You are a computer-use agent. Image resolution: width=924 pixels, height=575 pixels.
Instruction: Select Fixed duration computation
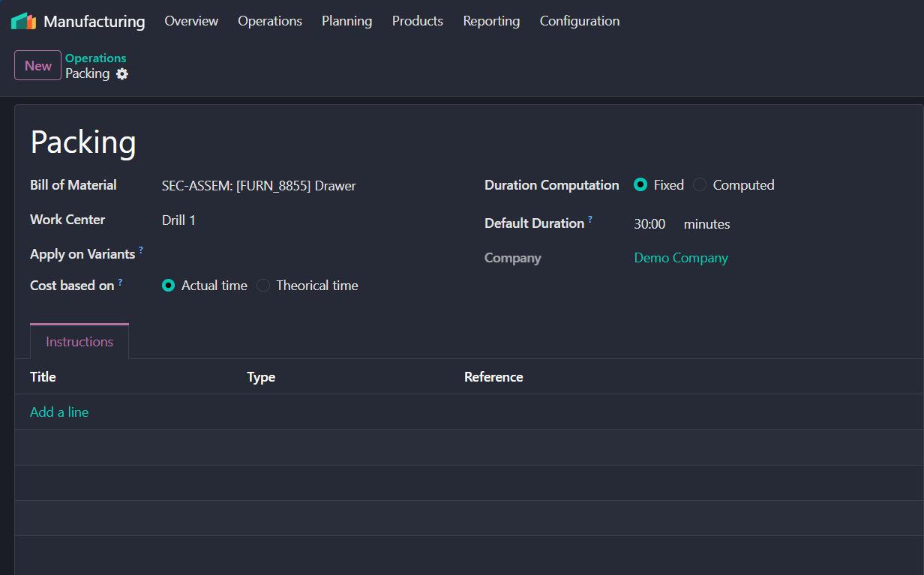(x=640, y=185)
